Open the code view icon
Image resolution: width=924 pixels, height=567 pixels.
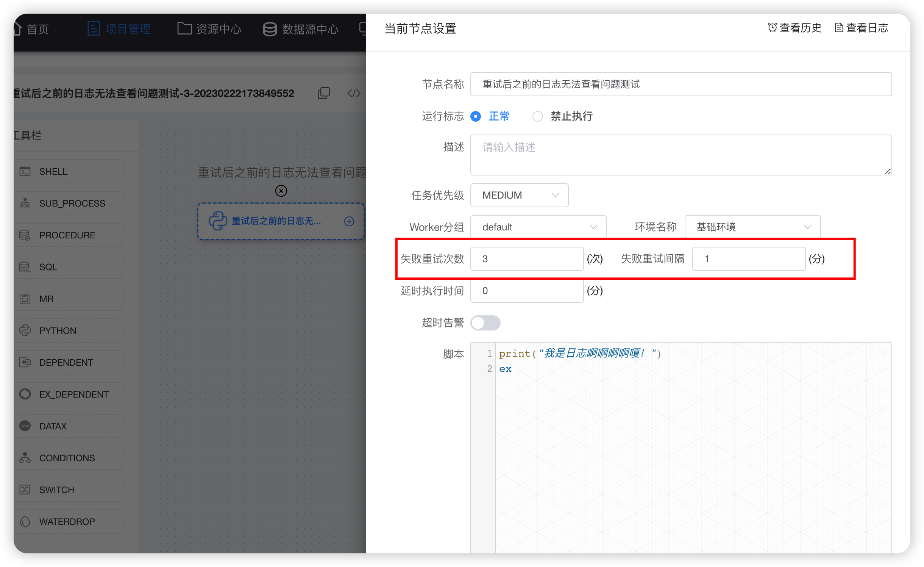click(354, 93)
